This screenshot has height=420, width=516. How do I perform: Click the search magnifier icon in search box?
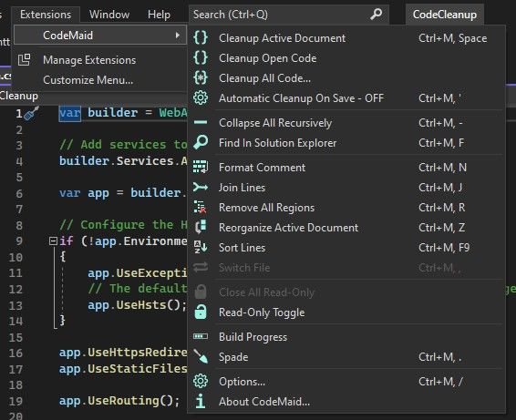click(377, 15)
